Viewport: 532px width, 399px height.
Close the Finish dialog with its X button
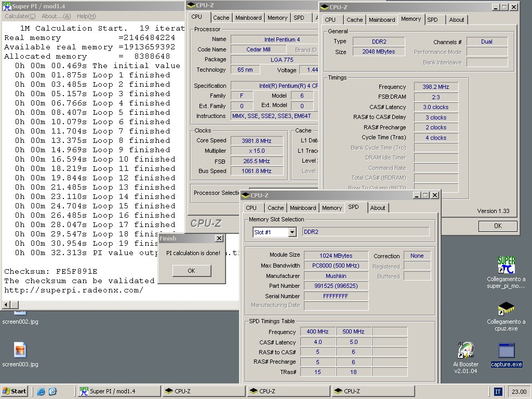click(x=219, y=238)
